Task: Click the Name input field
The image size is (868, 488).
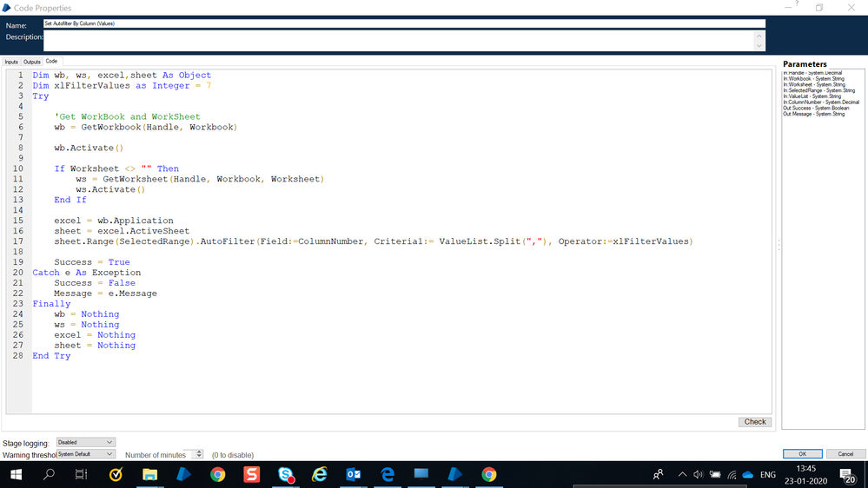Action: coord(404,23)
